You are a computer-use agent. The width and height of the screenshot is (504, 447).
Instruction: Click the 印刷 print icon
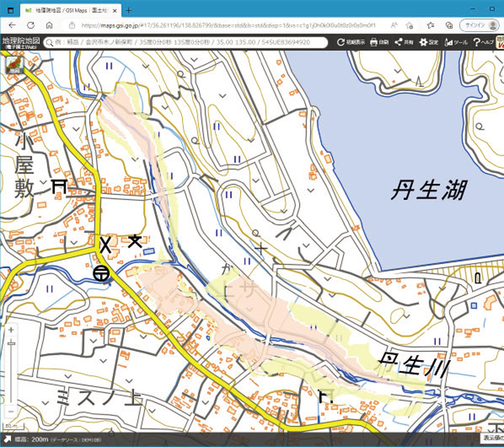tap(379, 42)
